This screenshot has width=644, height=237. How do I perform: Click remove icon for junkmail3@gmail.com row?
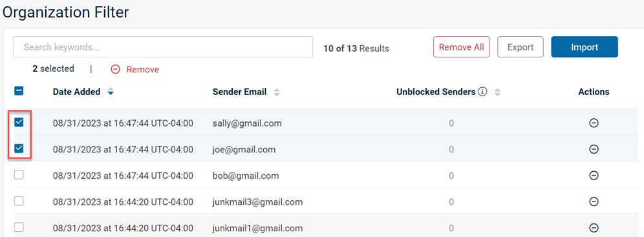coord(594,201)
